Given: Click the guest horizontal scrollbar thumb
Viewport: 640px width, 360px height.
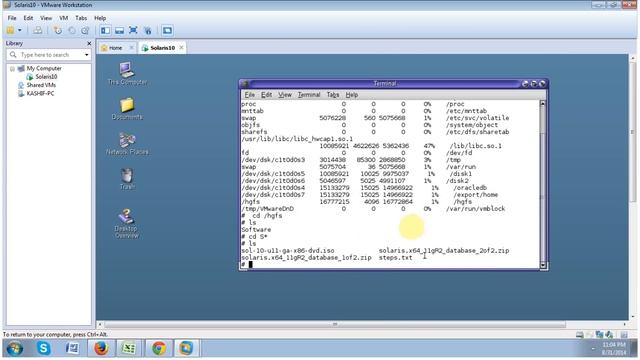Looking at the screenshot, I should click(335, 324).
